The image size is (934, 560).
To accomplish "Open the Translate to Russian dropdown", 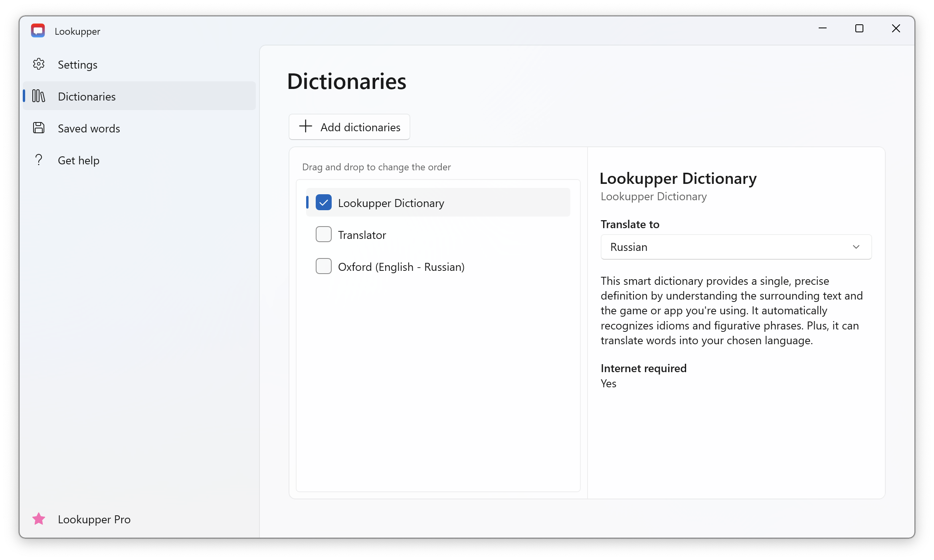I will 736,247.
